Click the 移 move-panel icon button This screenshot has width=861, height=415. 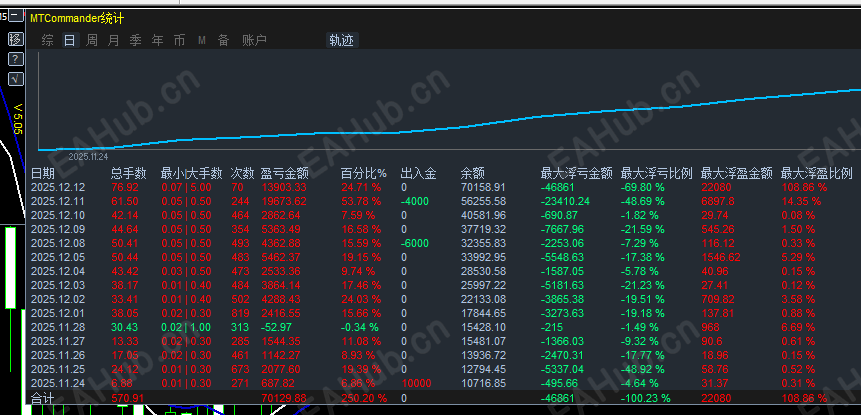click(16, 39)
